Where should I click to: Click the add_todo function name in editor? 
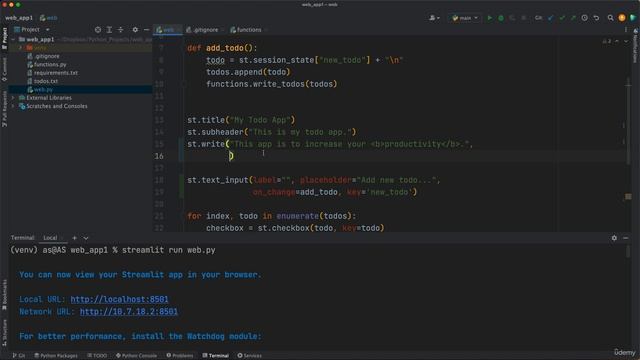[224, 48]
